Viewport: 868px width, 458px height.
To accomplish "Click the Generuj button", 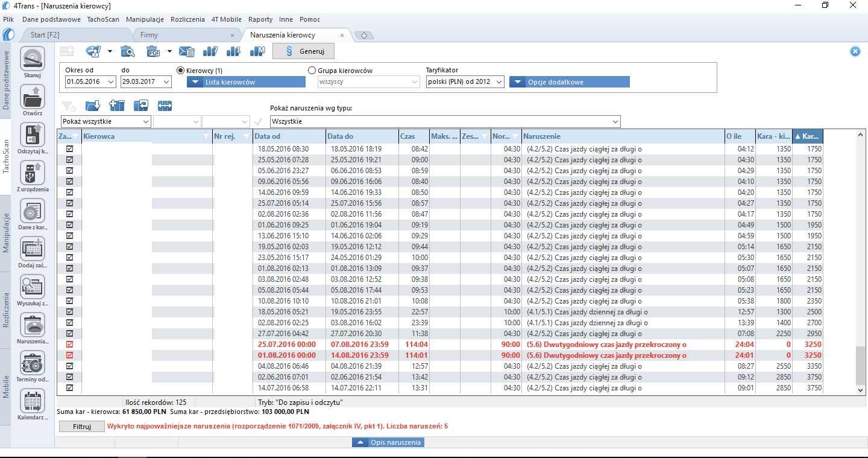I will pos(304,51).
